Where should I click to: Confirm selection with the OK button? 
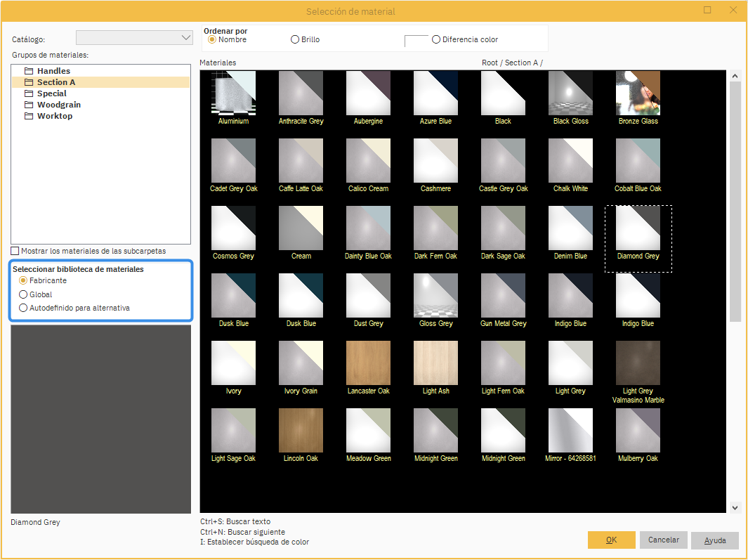[x=611, y=540]
